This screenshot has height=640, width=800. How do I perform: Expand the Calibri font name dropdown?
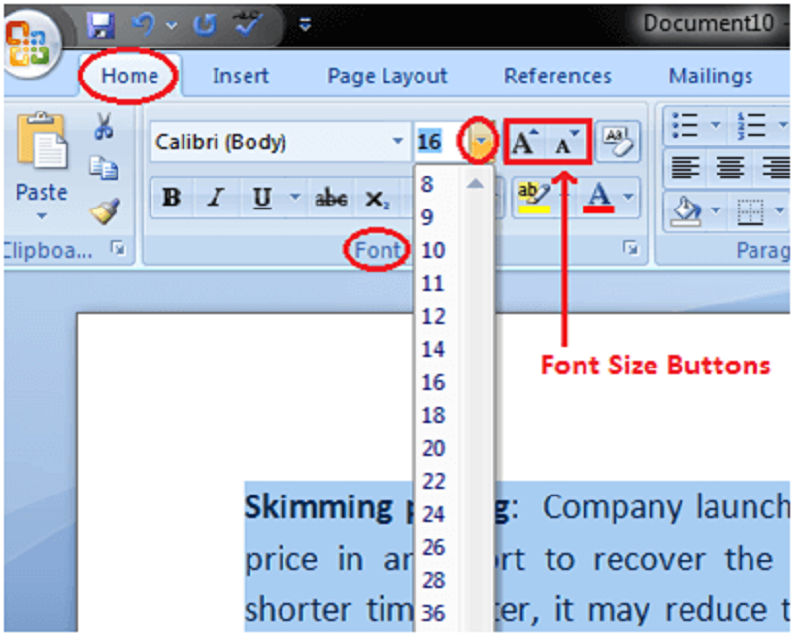398,143
